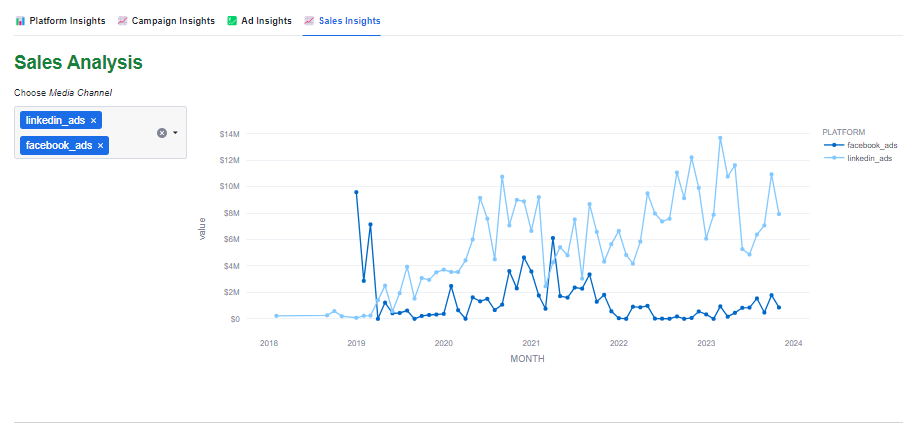Screen dimensions: 921x439
Task: Remove the linkedin_ads tag
Action: (x=94, y=121)
